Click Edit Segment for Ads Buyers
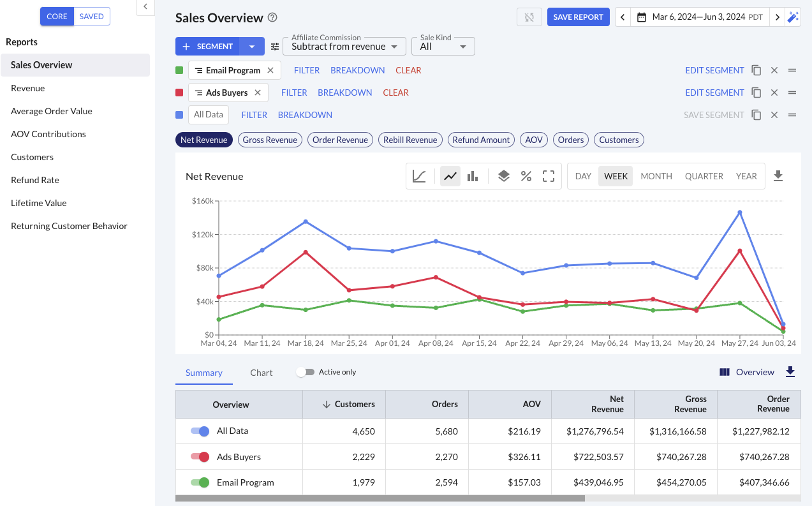Viewport: 812px width, 506px height. click(714, 93)
